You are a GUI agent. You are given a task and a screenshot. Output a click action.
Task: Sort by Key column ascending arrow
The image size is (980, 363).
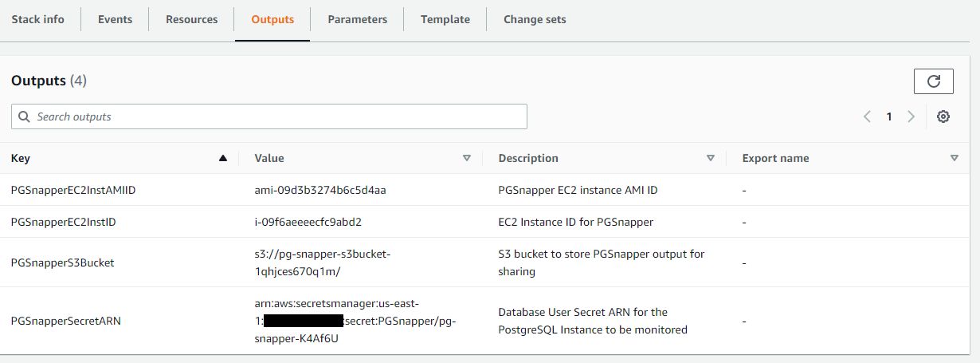pyautogui.click(x=223, y=158)
